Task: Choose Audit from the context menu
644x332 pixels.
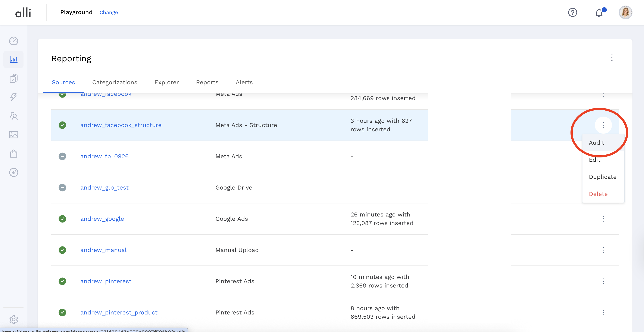Action: 597,143
